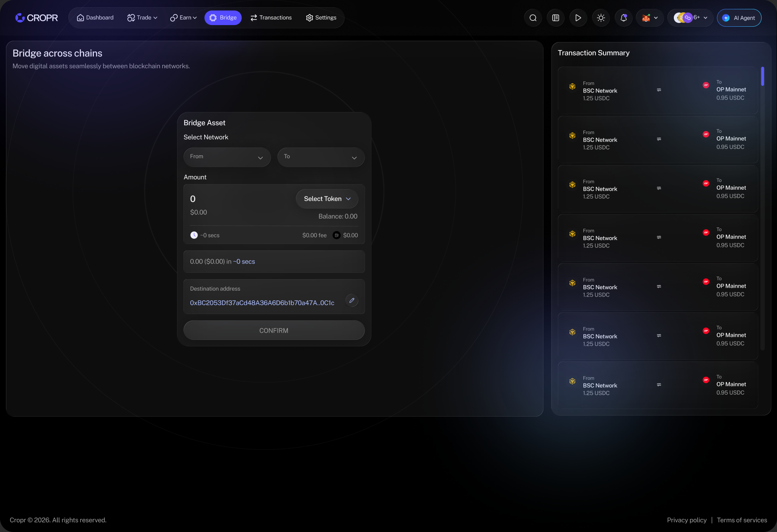Open the From network dropdown
The height and width of the screenshot is (532, 777).
coord(227,157)
